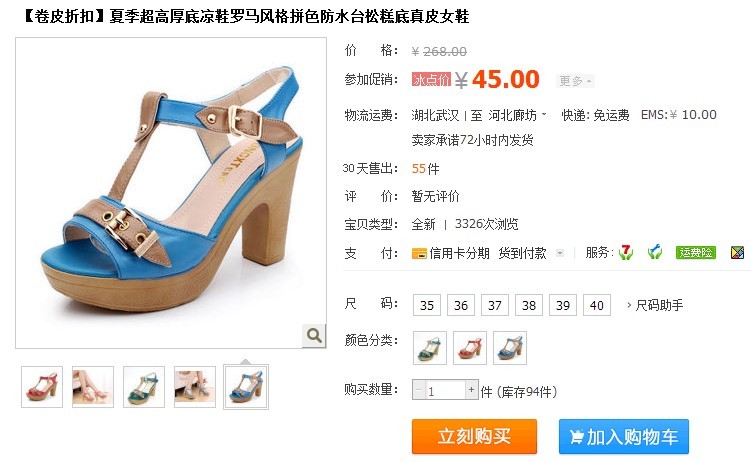Choose the red sandal color option
Screen dimensions: 751x462
tap(470, 348)
